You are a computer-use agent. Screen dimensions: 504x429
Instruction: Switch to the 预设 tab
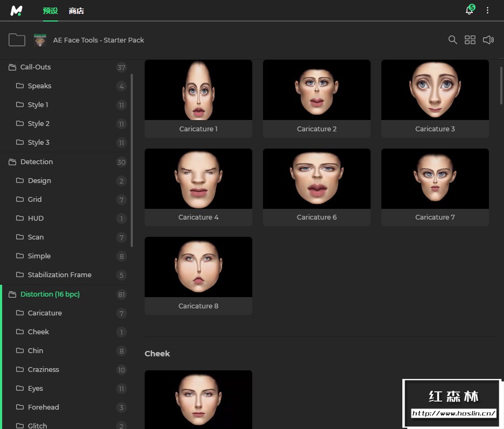(50, 11)
